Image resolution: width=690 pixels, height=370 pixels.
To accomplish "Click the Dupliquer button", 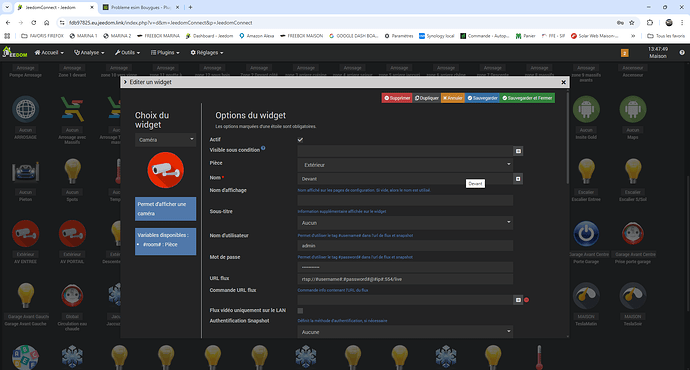I will 426,98.
